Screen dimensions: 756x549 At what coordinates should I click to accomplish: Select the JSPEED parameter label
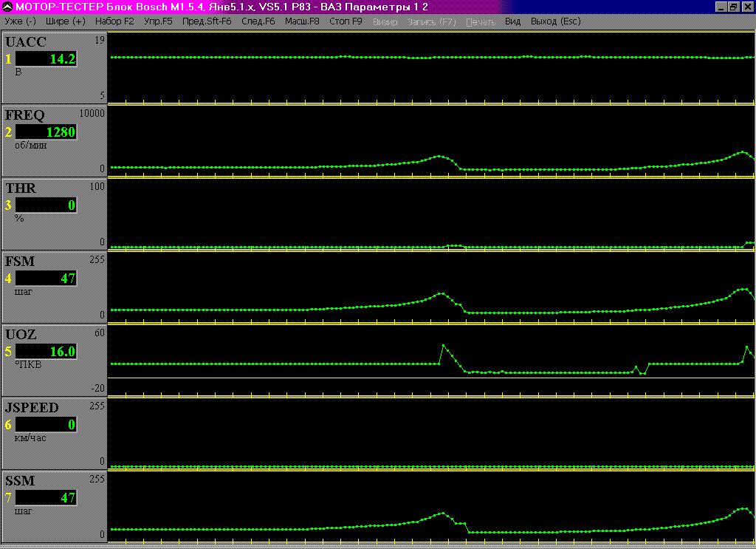[x=32, y=408]
